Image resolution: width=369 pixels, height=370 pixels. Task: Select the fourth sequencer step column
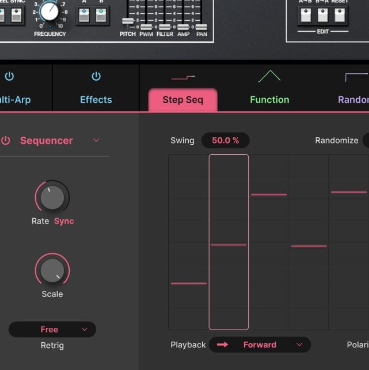(309, 242)
